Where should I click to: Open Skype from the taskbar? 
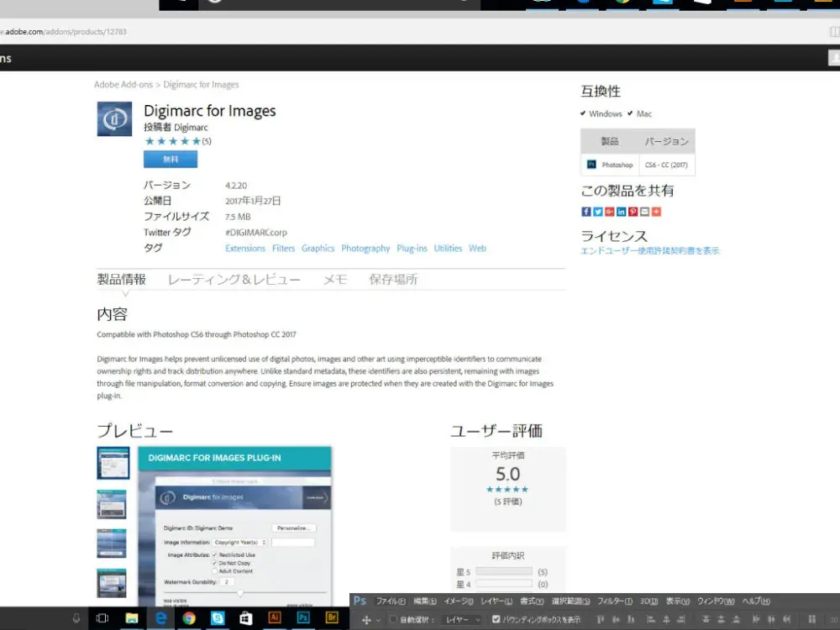[218, 618]
